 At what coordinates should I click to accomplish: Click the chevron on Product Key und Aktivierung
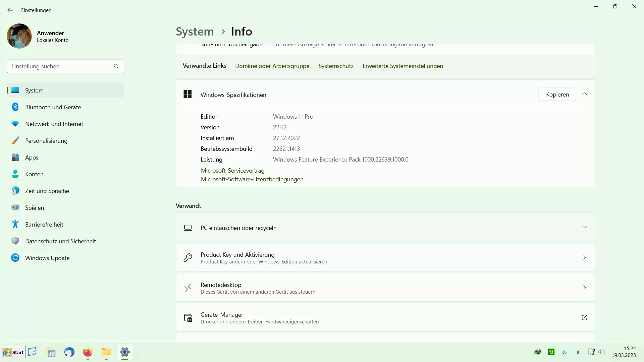coord(584,257)
